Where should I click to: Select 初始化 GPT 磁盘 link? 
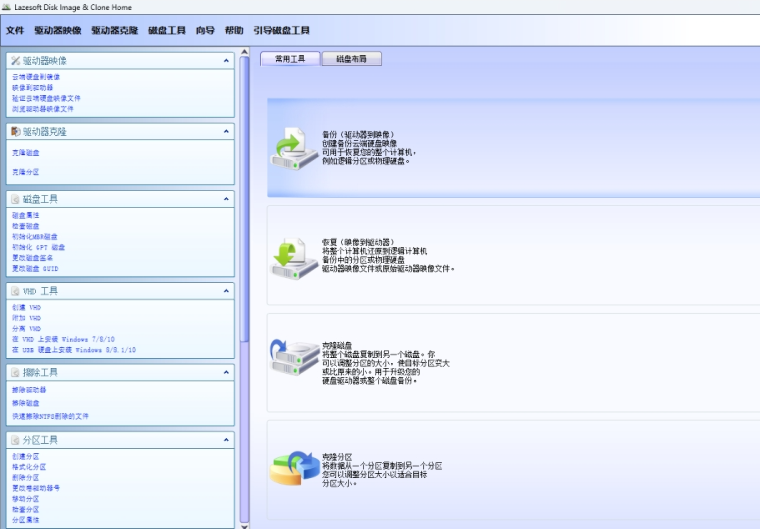pos(38,247)
